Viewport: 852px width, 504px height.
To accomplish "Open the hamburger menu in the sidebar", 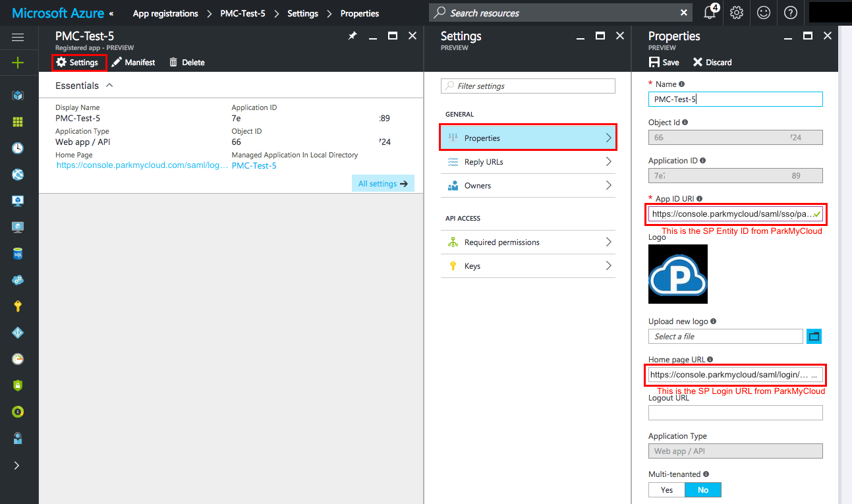I will click(x=18, y=38).
